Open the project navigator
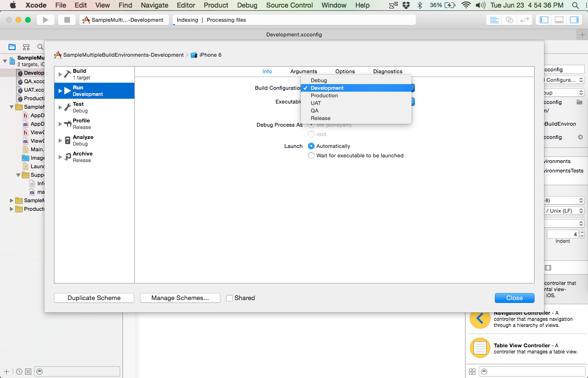The width and height of the screenshot is (588, 378). click(x=12, y=47)
